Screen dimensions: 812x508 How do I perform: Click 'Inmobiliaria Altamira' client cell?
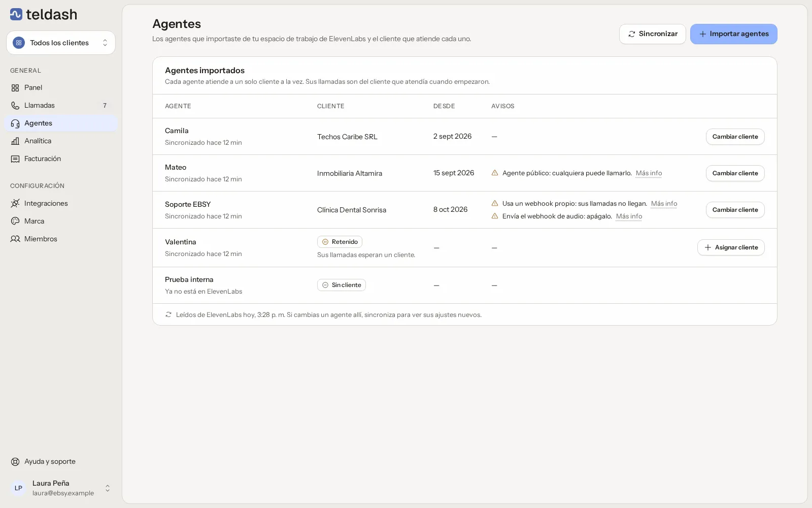(350, 173)
